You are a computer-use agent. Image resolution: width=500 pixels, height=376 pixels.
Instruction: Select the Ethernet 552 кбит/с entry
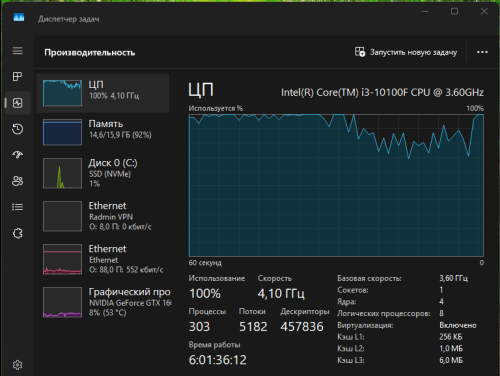click(x=103, y=259)
